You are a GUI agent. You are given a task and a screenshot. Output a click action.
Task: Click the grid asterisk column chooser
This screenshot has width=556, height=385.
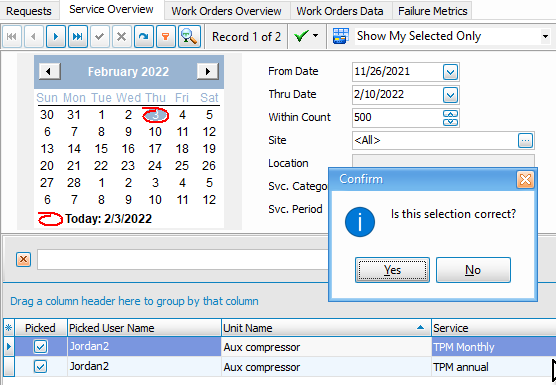9,328
